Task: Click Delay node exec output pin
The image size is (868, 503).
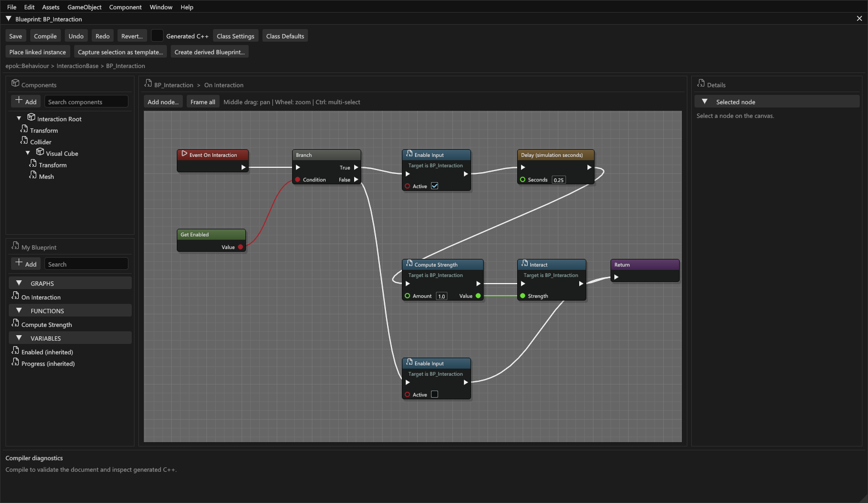Action: pyautogui.click(x=589, y=167)
